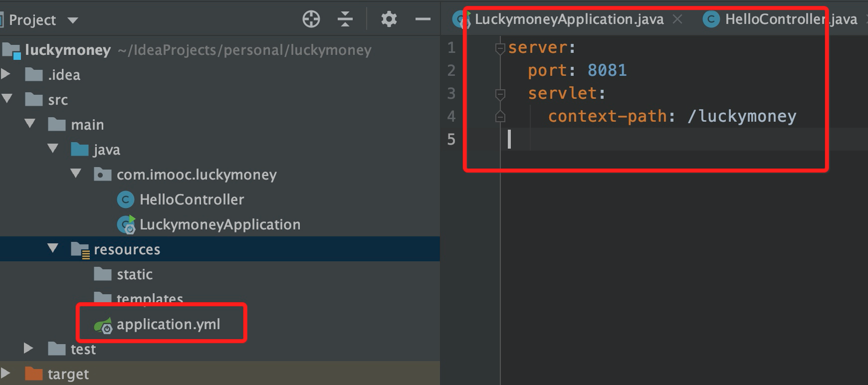Expand the target folder arrow
Screen dimensions: 868x385
5,374
